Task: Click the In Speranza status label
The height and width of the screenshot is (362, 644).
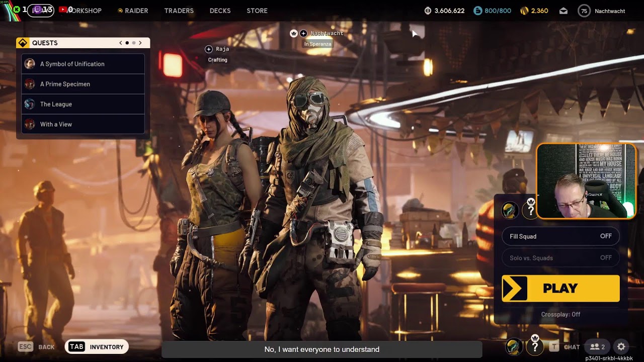Action: (x=317, y=44)
